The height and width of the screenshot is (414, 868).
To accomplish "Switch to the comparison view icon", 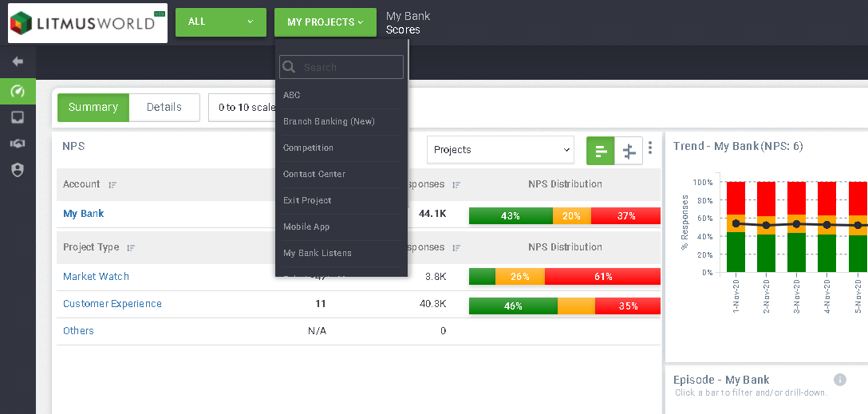I will (629, 151).
